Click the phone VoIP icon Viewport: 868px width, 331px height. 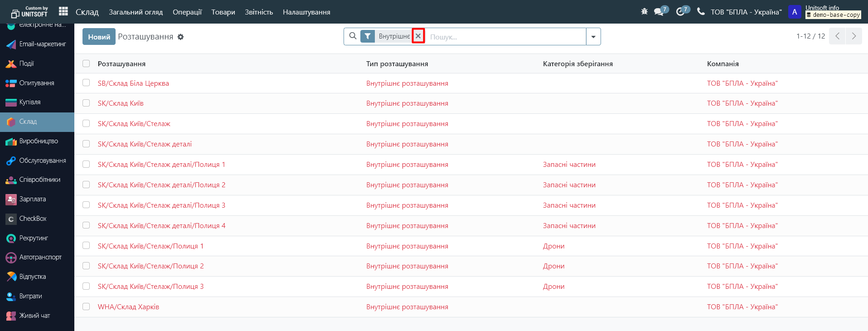click(x=701, y=11)
